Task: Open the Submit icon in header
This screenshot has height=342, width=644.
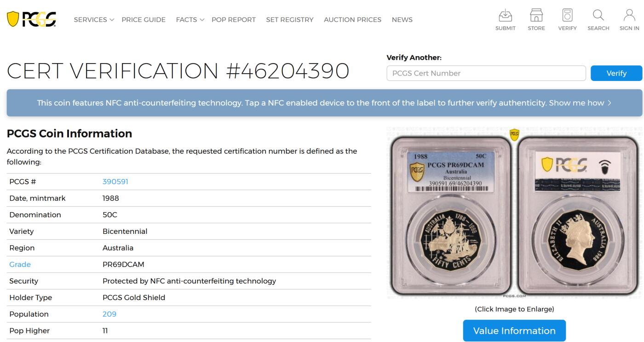Action: point(505,16)
